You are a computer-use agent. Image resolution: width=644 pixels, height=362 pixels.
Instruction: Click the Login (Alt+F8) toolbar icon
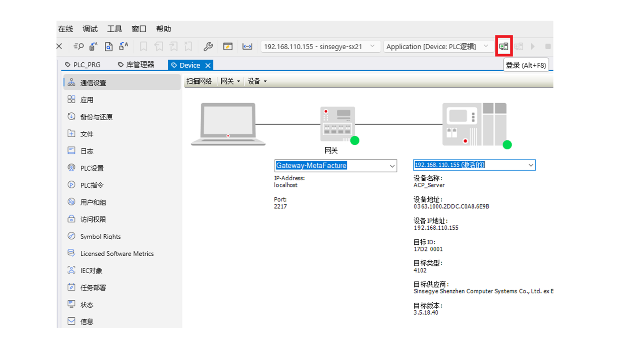tap(503, 46)
